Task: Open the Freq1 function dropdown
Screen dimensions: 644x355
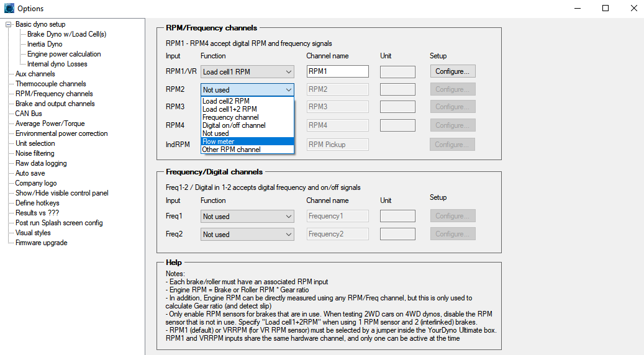Action: [247, 216]
